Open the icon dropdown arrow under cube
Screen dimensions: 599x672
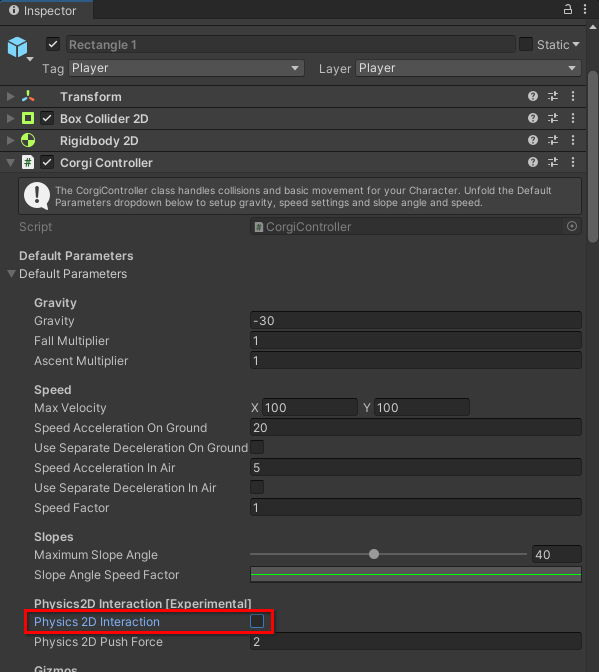[x=30, y=59]
